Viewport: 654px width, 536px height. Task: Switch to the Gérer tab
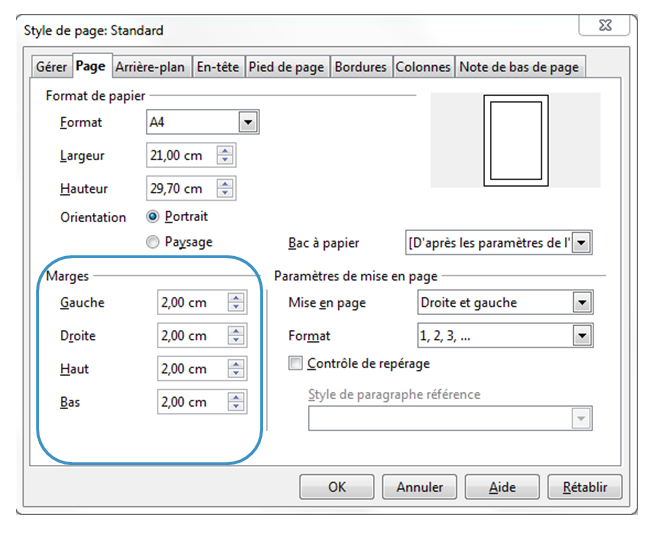point(51,67)
